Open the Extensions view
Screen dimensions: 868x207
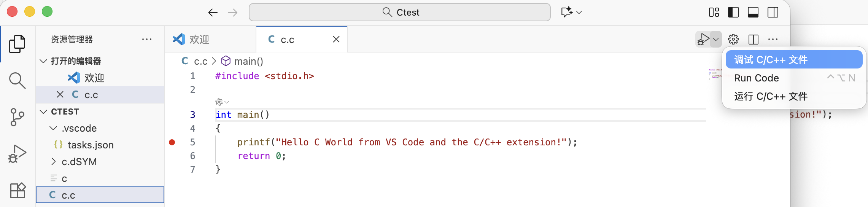(17, 190)
